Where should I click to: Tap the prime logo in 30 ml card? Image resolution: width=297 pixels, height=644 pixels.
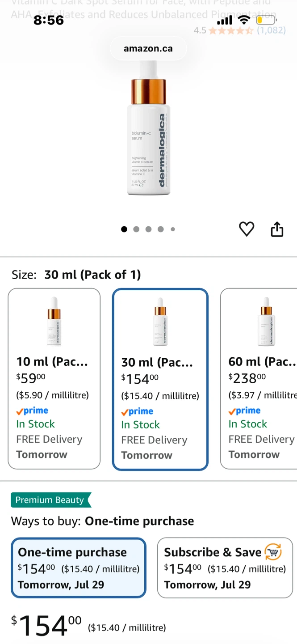coord(137,411)
